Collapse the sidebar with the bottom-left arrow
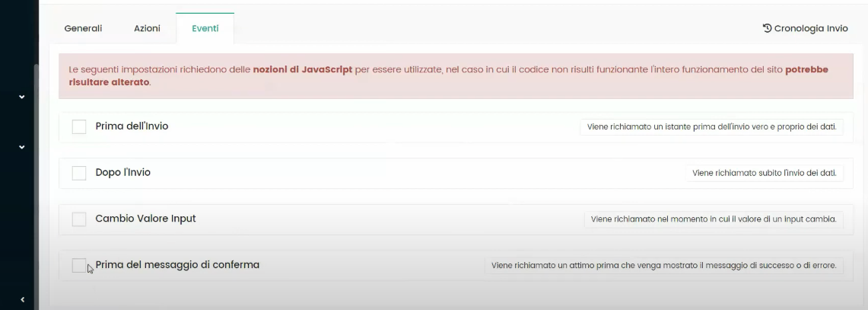The height and width of the screenshot is (310, 868). [x=22, y=299]
